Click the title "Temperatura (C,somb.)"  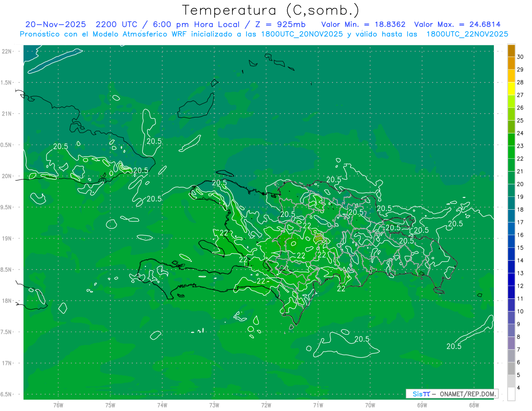pyautogui.click(x=270, y=10)
